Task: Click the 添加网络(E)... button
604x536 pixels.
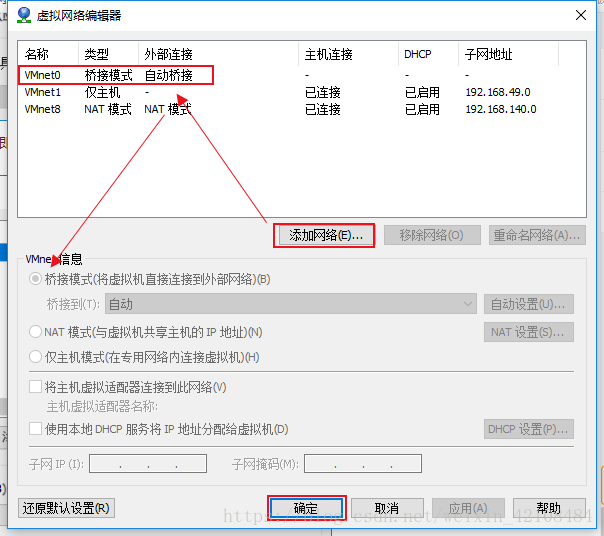Action: coord(326,235)
